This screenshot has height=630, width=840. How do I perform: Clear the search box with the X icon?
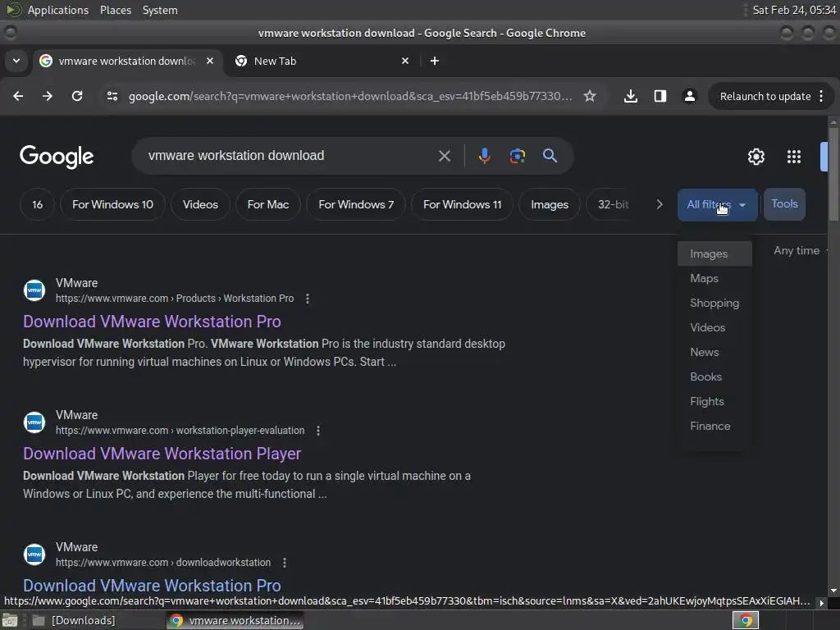444,156
